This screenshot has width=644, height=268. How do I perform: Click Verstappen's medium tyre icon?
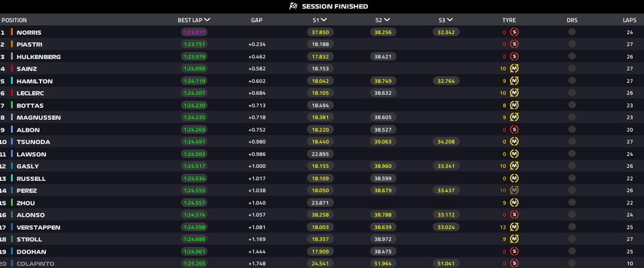(514, 227)
